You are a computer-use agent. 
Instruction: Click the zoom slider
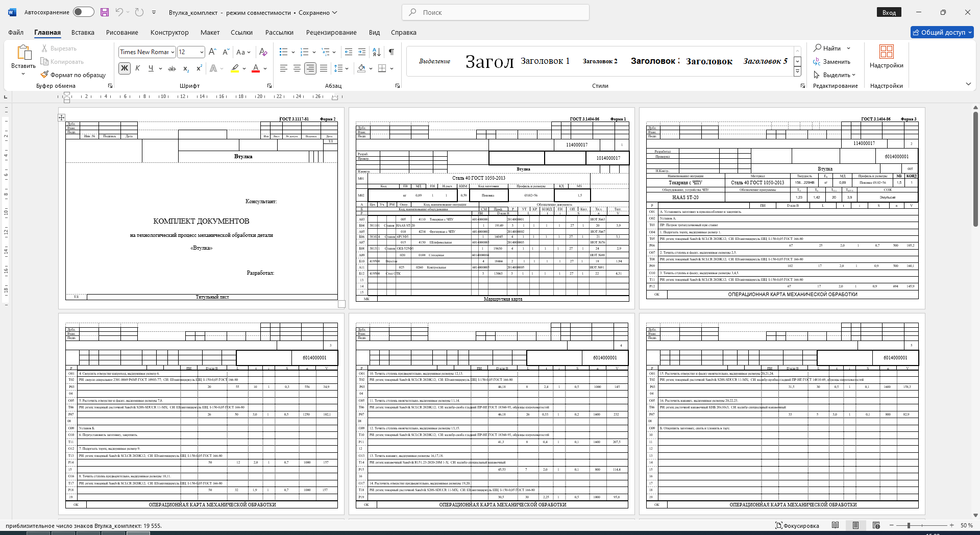click(x=922, y=525)
